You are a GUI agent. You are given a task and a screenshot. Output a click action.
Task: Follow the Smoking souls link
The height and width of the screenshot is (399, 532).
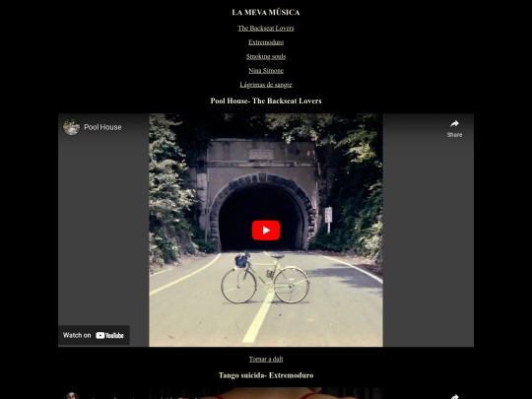tap(266, 57)
